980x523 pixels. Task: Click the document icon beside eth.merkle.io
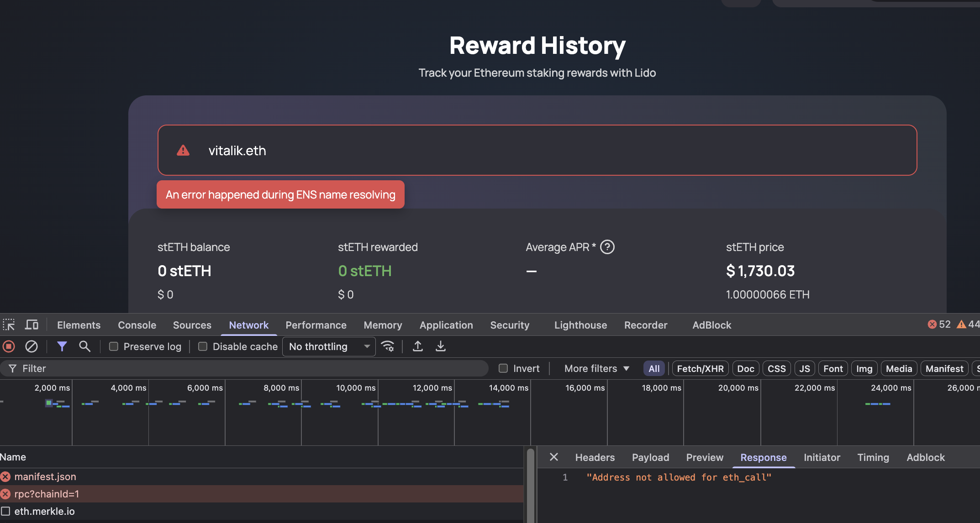(x=5, y=512)
